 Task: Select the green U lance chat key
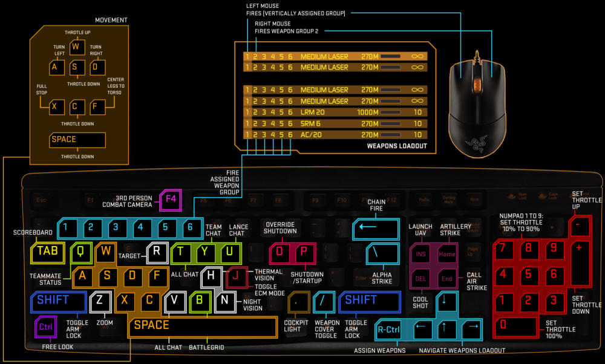point(230,253)
